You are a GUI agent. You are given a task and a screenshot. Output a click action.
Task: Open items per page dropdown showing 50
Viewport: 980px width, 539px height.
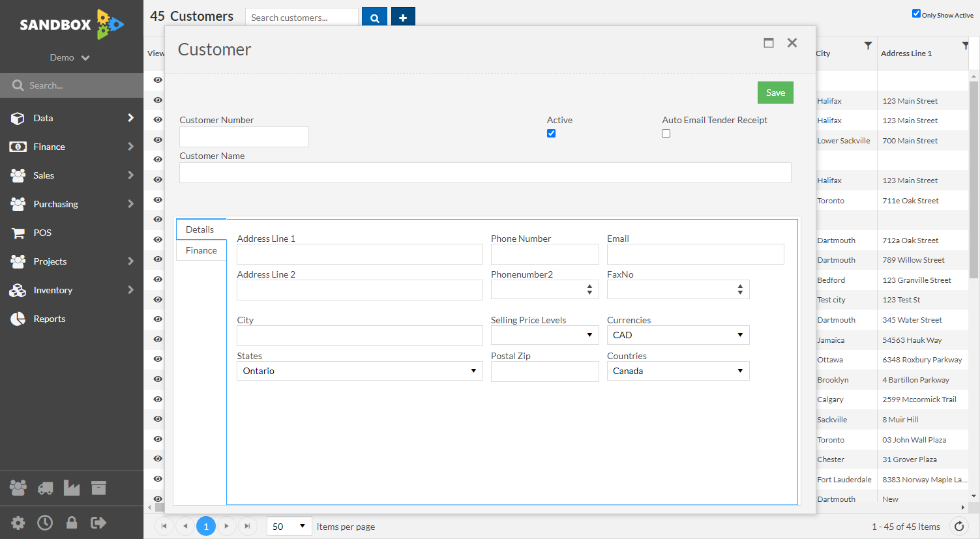(x=290, y=526)
